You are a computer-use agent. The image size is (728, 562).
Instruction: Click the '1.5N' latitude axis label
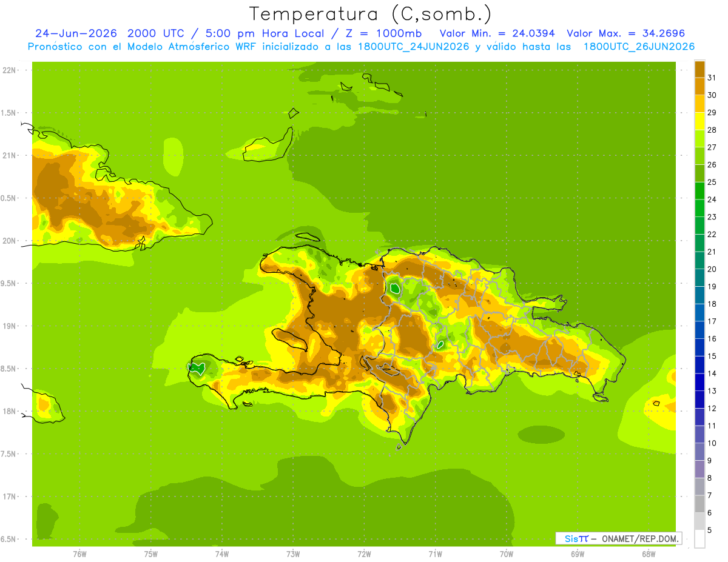[x=9, y=113]
